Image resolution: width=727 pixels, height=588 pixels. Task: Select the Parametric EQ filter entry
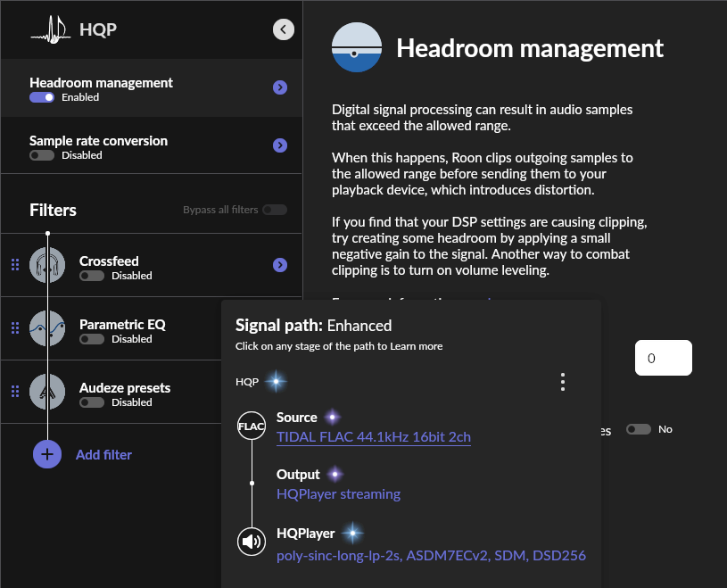[122, 325]
